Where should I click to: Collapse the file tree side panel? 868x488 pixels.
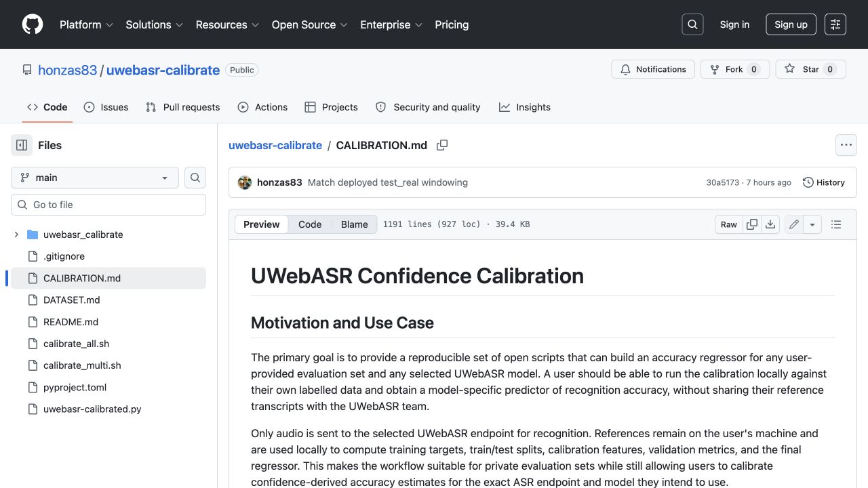[x=22, y=145]
